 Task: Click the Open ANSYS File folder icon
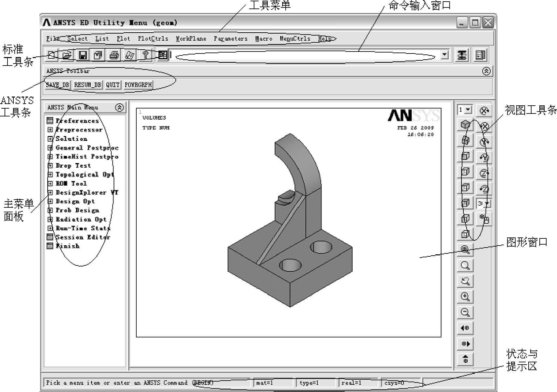pyautogui.click(x=67, y=55)
